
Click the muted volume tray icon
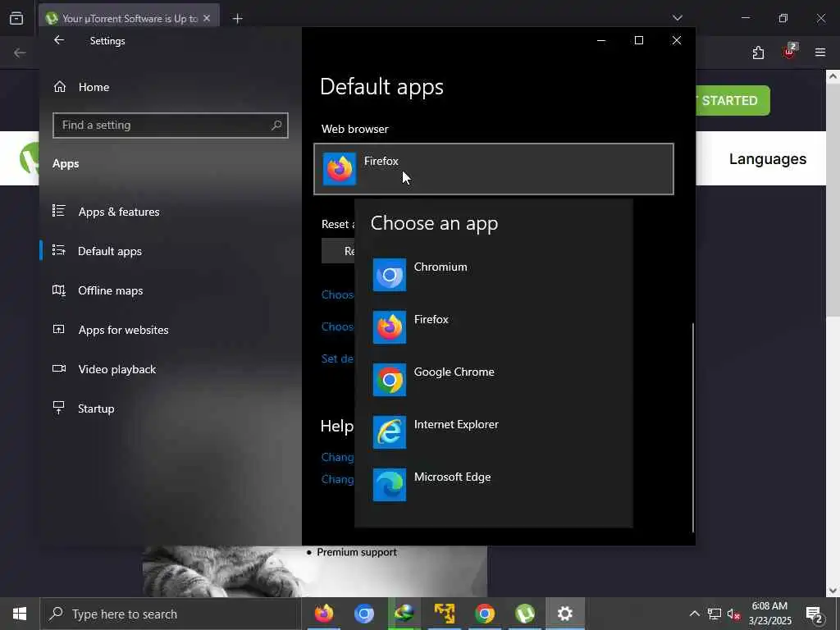coord(734,614)
